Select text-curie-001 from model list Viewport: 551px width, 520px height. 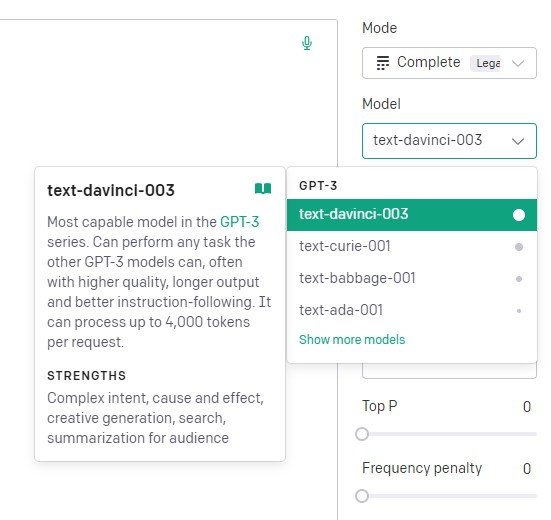click(x=412, y=247)
